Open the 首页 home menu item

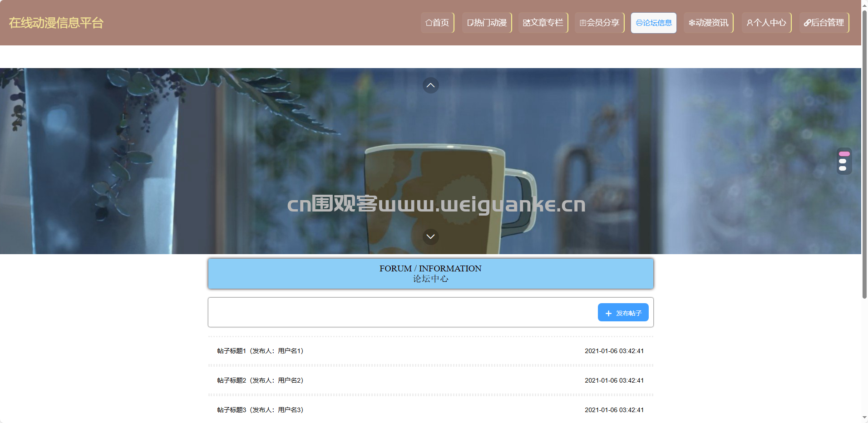point(437,23)
